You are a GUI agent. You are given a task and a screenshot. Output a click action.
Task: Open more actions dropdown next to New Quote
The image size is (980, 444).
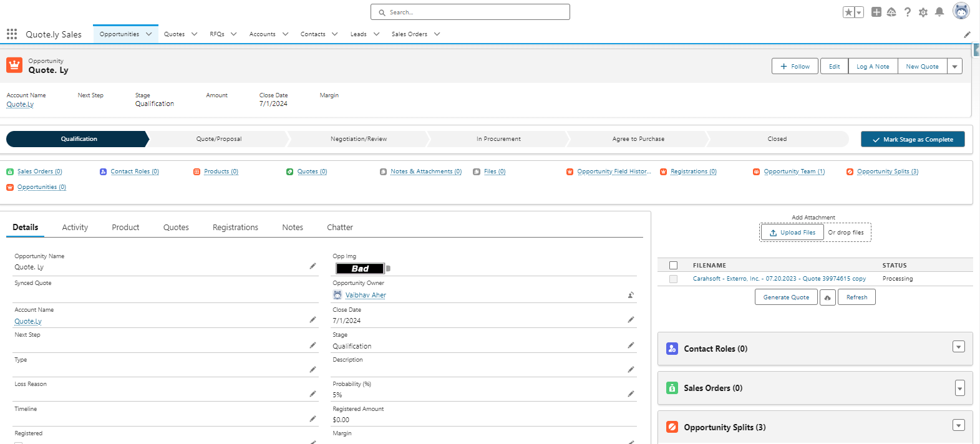point(954,66)
